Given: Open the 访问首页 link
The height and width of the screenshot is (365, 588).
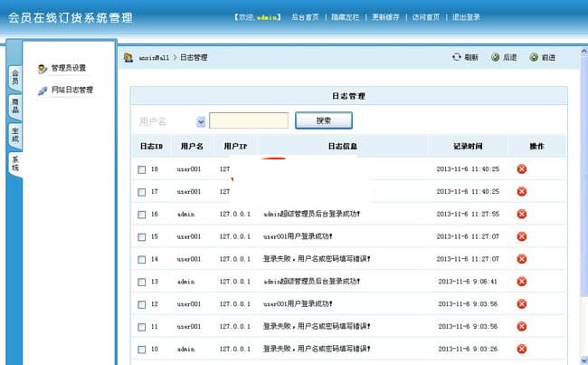Looking at the screenshot, I should tap(426, 17).
